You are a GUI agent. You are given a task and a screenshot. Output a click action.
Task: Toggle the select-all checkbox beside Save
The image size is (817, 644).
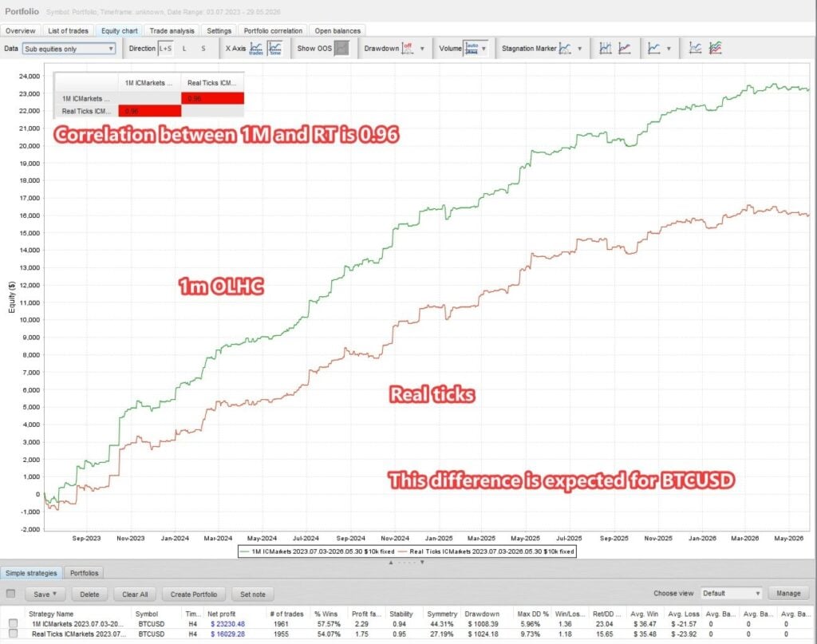[10, 594]
